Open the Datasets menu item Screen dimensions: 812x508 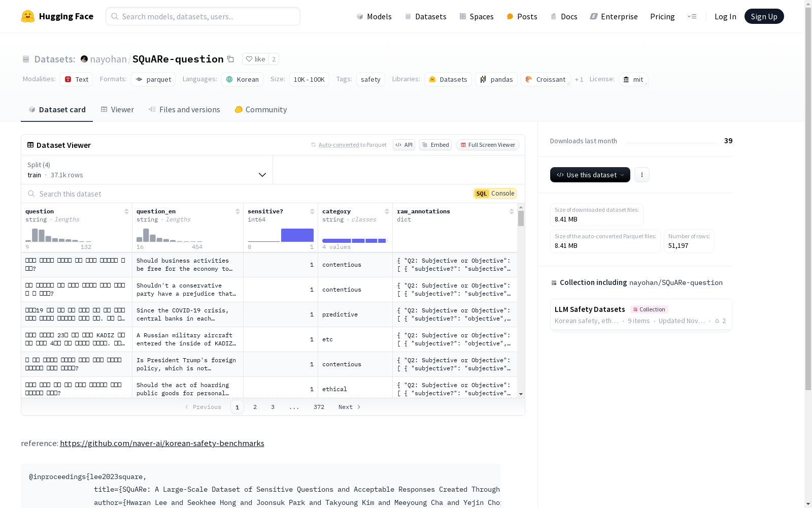(x=425, y=16)
